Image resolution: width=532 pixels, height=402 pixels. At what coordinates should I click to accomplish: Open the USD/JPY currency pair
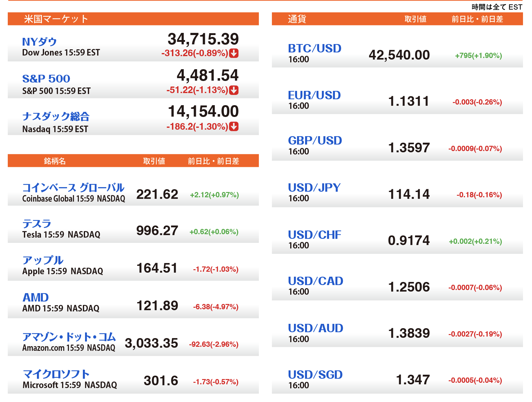pos(314,188)
